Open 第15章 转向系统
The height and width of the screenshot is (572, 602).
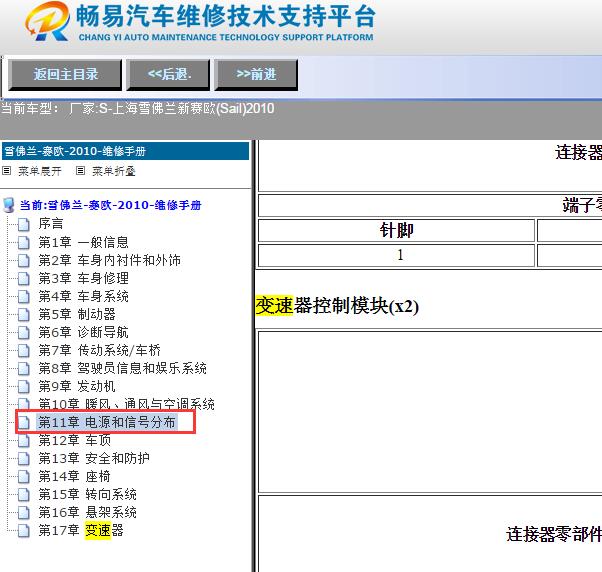[x=88, y=494]
